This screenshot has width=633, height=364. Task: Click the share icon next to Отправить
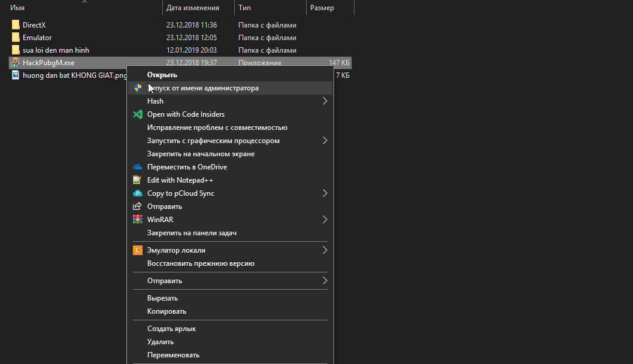coord(138,206)
